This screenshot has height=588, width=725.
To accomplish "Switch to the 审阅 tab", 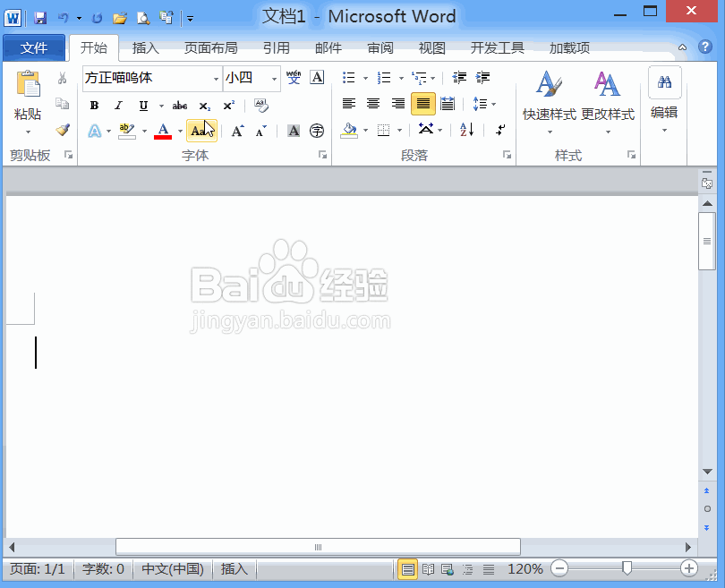I will click(x=380, y=47).
